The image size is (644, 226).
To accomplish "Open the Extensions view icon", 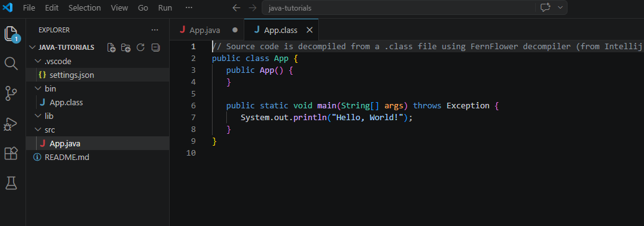I will [11, 153].
